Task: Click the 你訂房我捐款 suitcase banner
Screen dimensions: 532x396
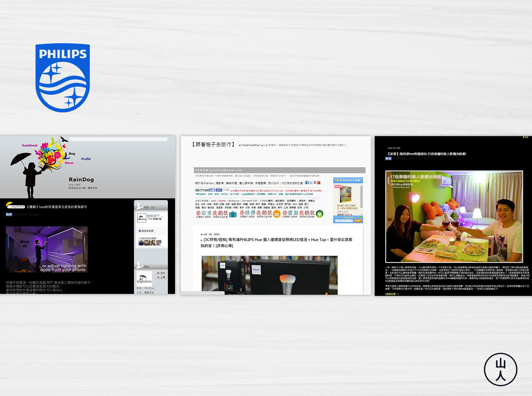Action: point(216,214)
